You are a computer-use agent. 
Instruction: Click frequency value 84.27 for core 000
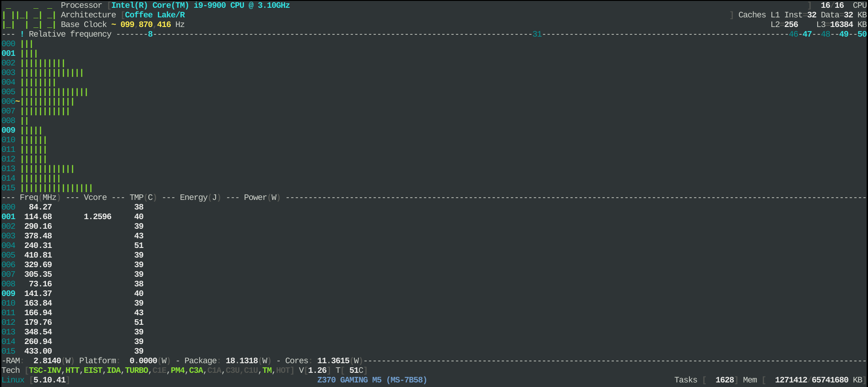tap(40, 207)
